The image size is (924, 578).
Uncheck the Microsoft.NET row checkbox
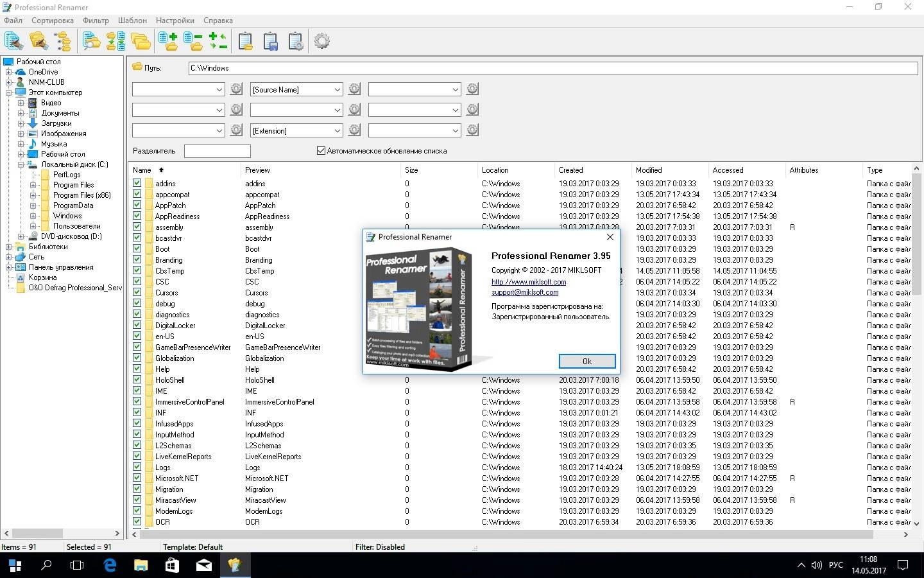click(137, 478)
